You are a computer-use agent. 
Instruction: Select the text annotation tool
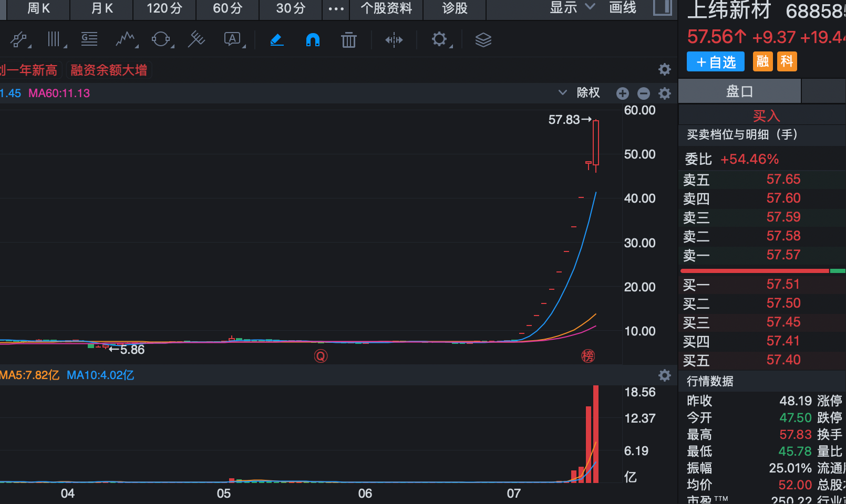(x=233, y=39)
